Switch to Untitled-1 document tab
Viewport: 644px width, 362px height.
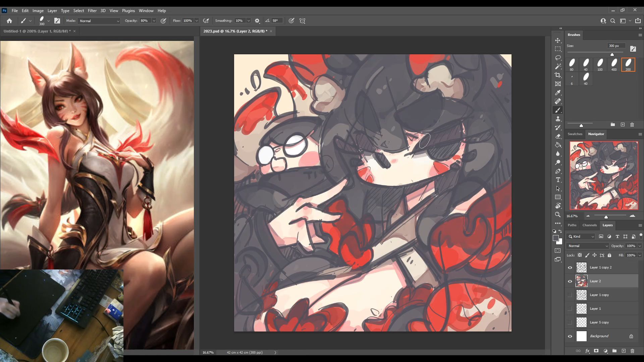[x=37, y=31]
